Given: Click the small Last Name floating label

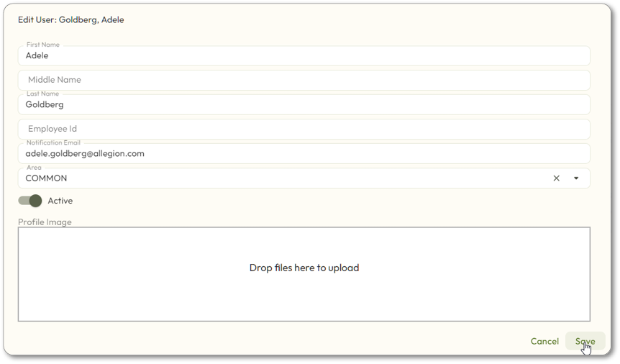Looking at the screenshot, I should tap(43, 94).
